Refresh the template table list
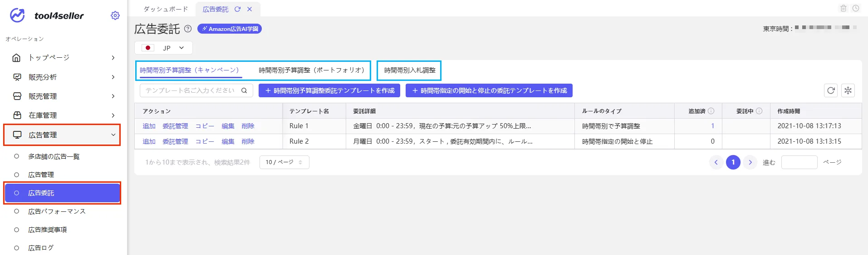The width and height of the screenshot is (868, 255). (831, 90)
